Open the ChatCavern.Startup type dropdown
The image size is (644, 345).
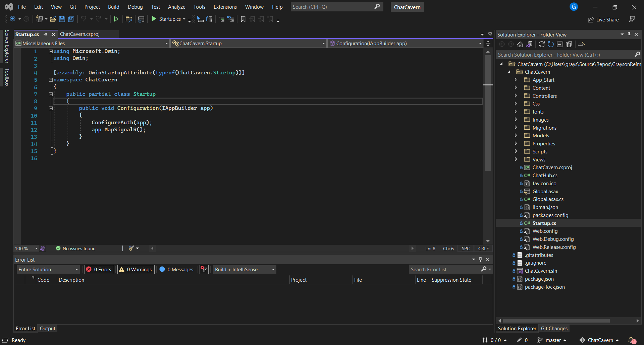pyautogui.click(x=249, y=44)
